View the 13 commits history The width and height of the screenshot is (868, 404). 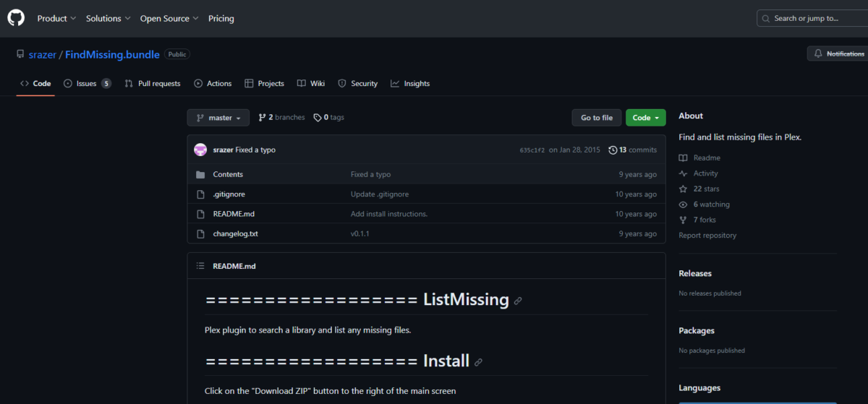(x=633, y=150)
